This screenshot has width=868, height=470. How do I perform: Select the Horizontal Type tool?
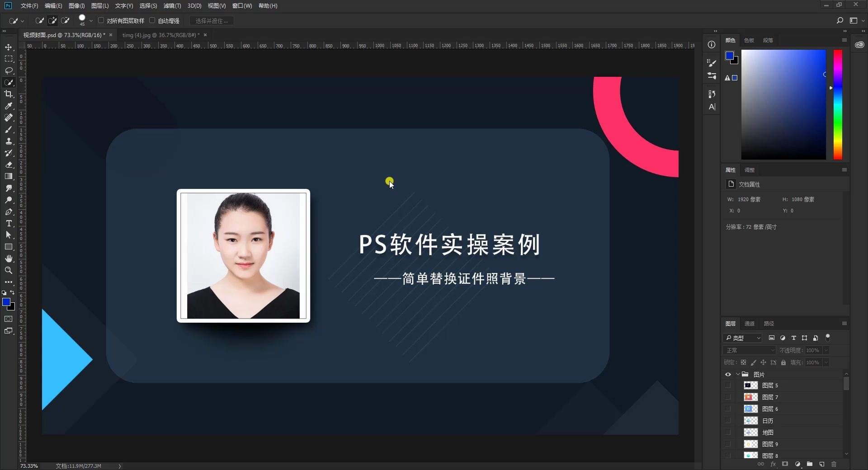(9, 223)
